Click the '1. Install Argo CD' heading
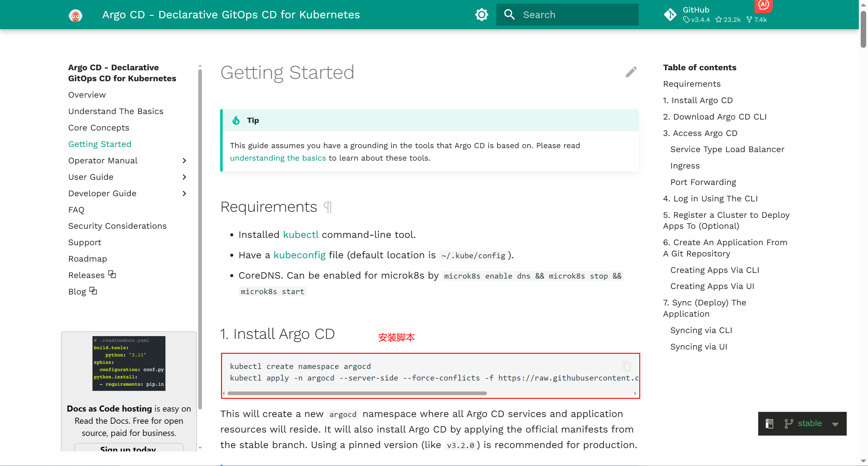 tap(277, 334)
